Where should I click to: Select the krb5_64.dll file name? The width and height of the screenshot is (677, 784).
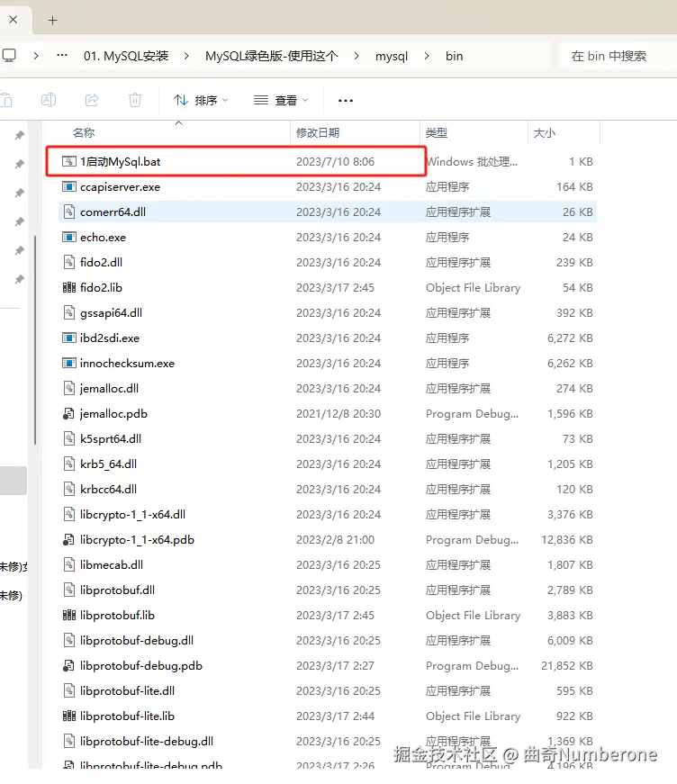[x=108, y=464]
